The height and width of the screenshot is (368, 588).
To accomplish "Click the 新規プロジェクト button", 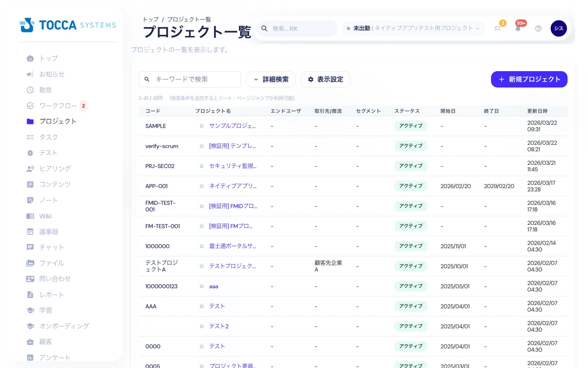I will coord(529,79).
